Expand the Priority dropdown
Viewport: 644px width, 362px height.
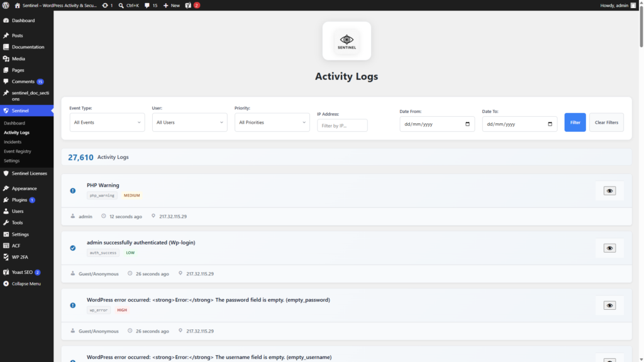[272, 123]
